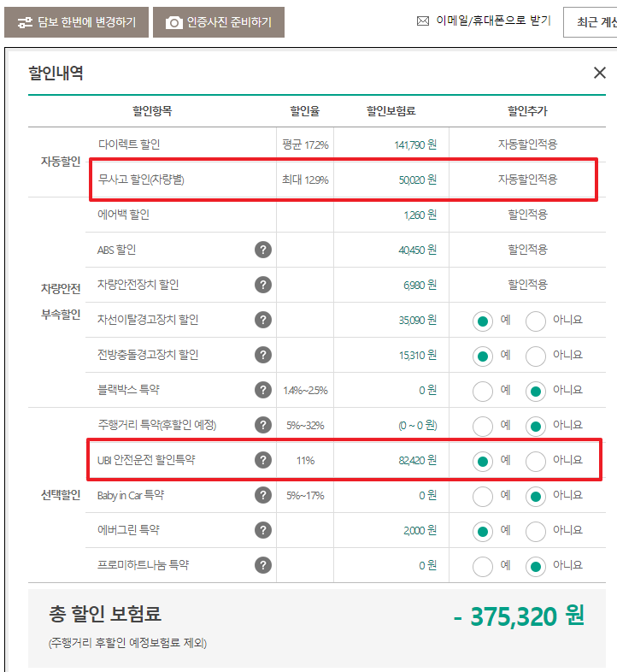Image resolution: width=617 pixels, height=672 pixels.
Task: Click the camera icon in the 인증사진 준비하기 button
Action: click(x=174, y=22)
